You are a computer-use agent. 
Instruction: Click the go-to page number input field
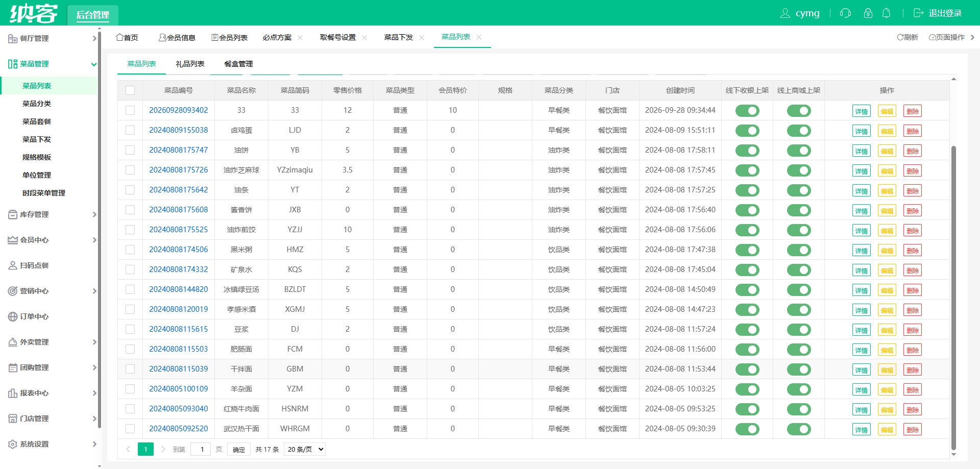pos(201,449)
